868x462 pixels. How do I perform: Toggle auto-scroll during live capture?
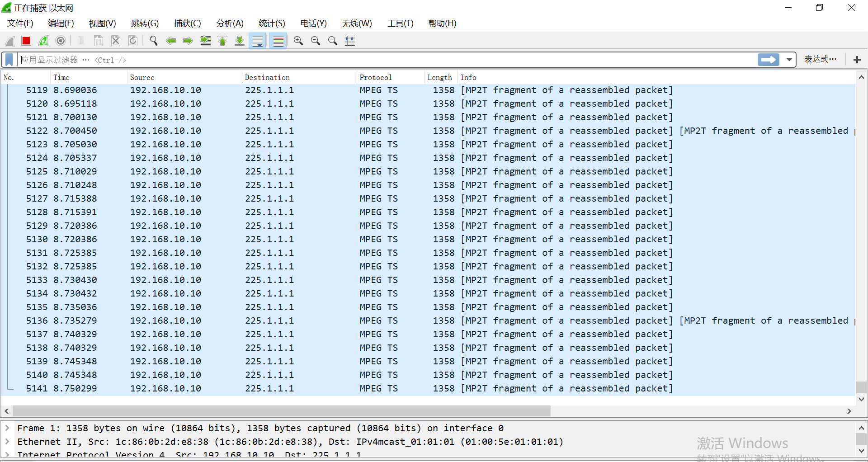click(258, 41)
